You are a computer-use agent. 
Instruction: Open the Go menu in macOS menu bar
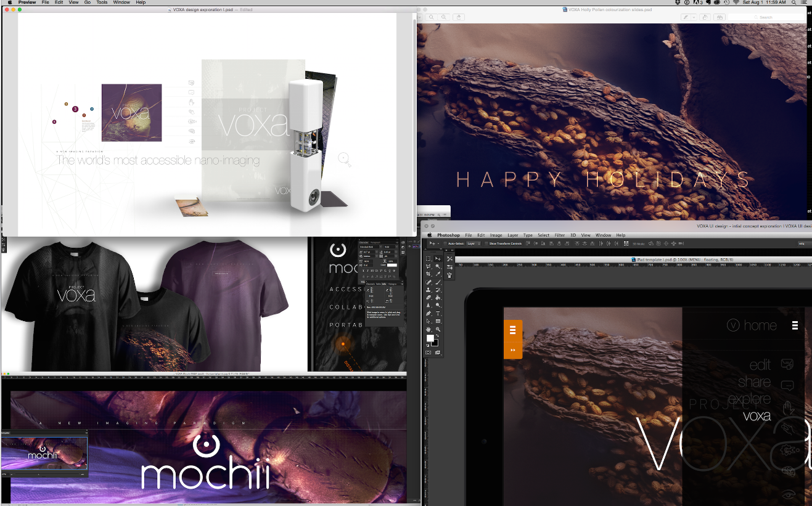tap(88, 2)
